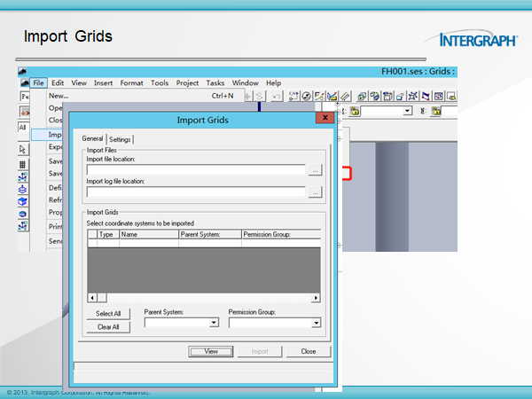The height and width of the screenshot is (399, 532).
Task: Choose the Select arrow pointer tool
Action: click(23, 149)
